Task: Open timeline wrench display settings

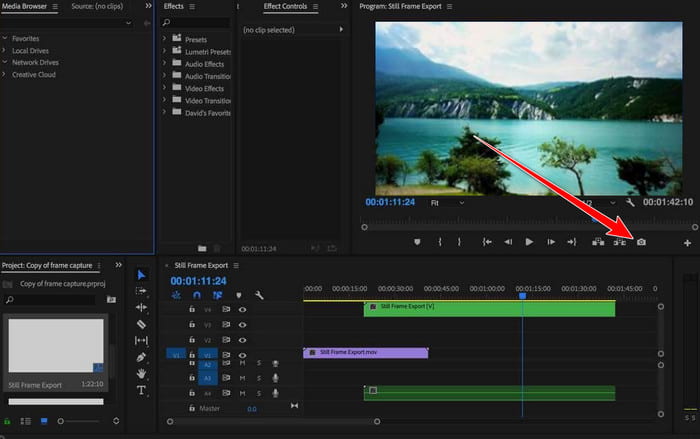Action: tap(259, 295)
